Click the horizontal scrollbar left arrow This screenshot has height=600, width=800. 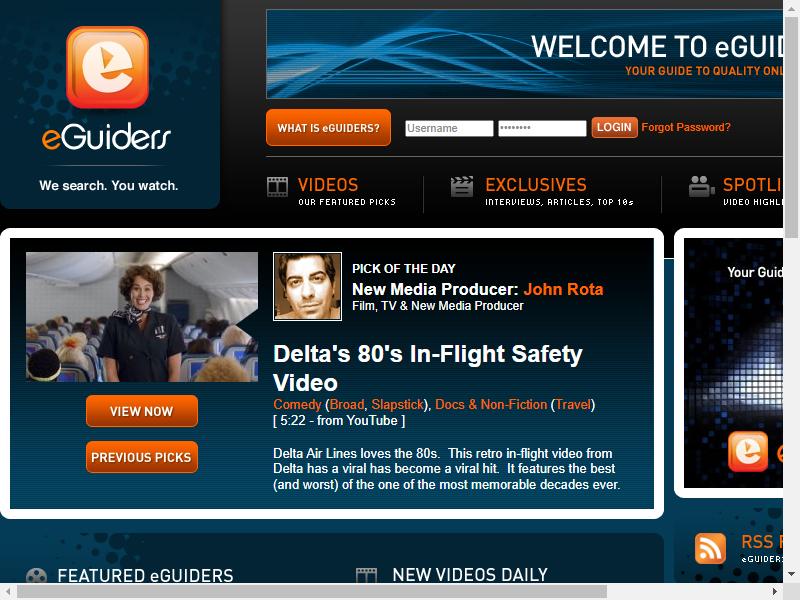coord(8,591)
